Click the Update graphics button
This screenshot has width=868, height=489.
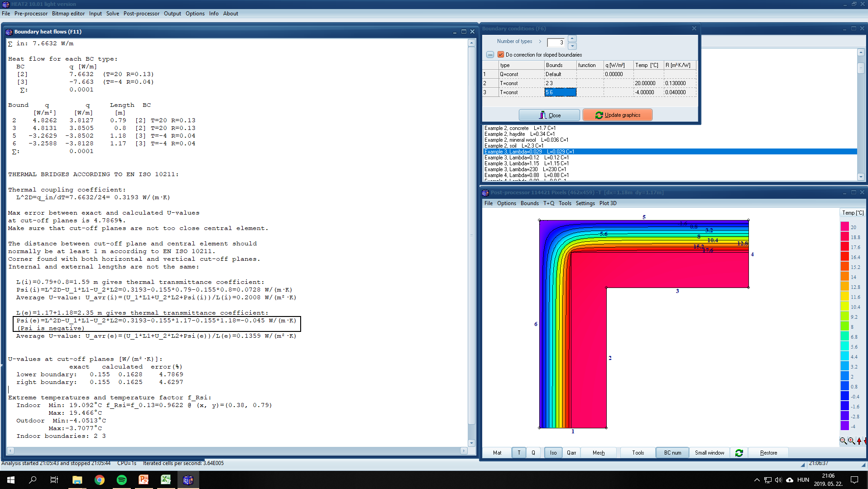click(618, 115)
